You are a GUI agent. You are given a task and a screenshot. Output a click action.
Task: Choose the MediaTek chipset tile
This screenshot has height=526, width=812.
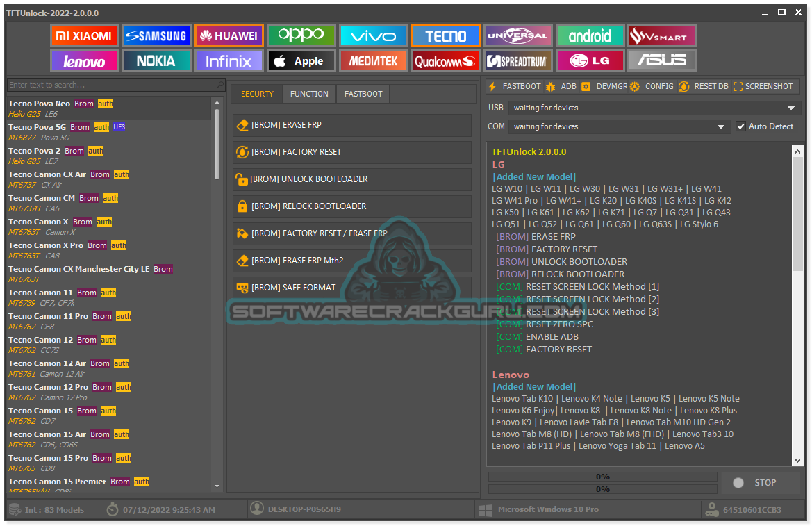pos(374,61)
